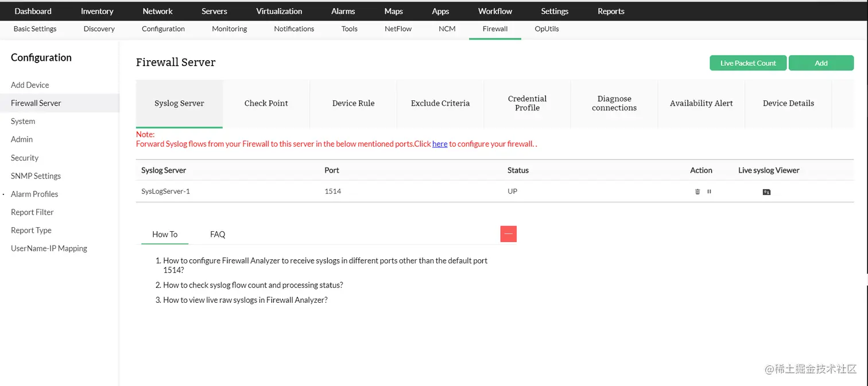This screenshot has height=386, width=868.
Task: Pause SysLogServer-1 with the pause icon
Action: pos(709,191)
